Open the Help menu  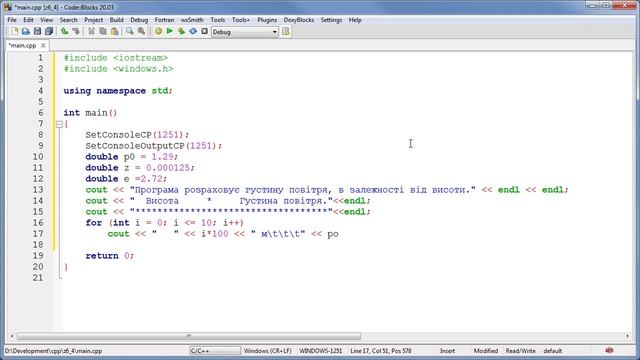click(355, 20)
